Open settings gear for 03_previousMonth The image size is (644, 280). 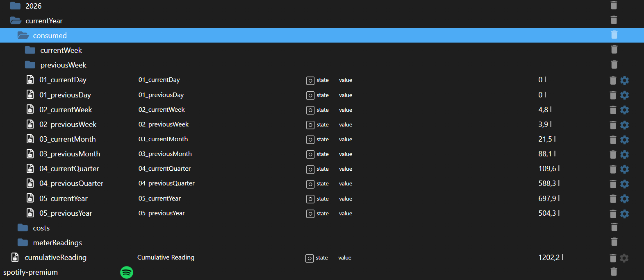[x=624, y=154]
